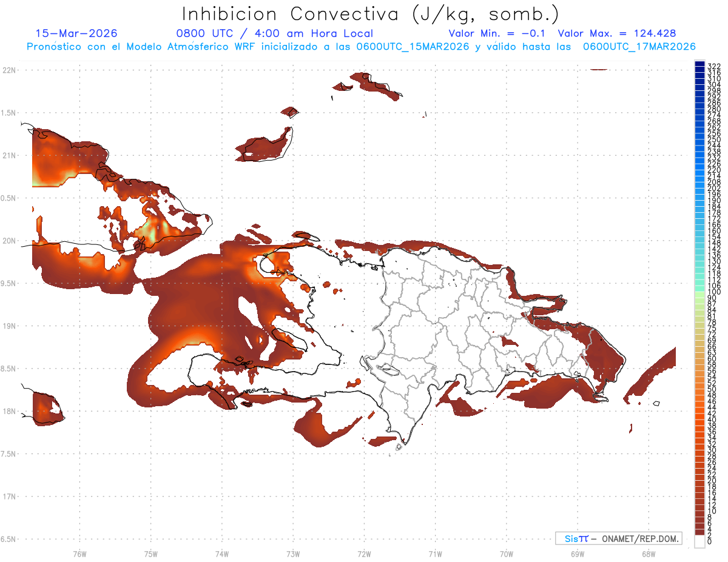
Task: Click the '69W' longitude label
Action: pos(578,553)
